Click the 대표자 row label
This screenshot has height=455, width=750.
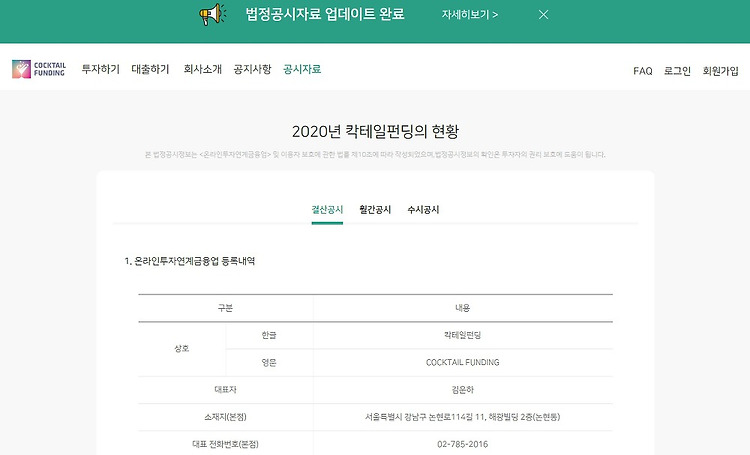[225, 390]
